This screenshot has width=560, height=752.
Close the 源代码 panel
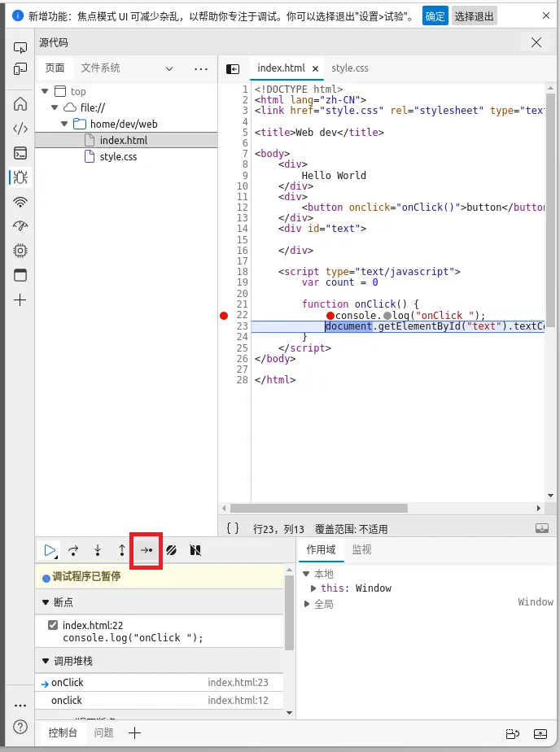[536, 42]
